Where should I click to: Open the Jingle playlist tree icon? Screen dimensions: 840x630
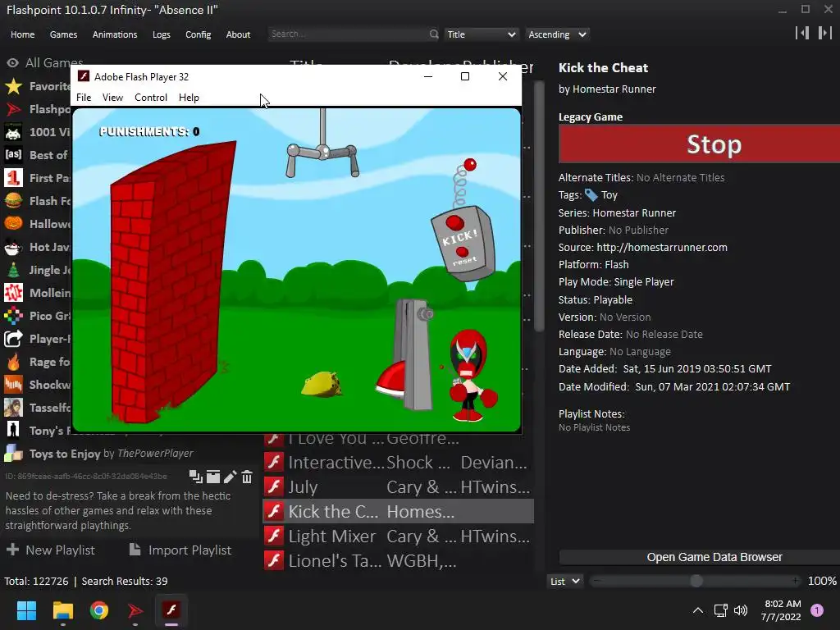(x=13, y=270)
